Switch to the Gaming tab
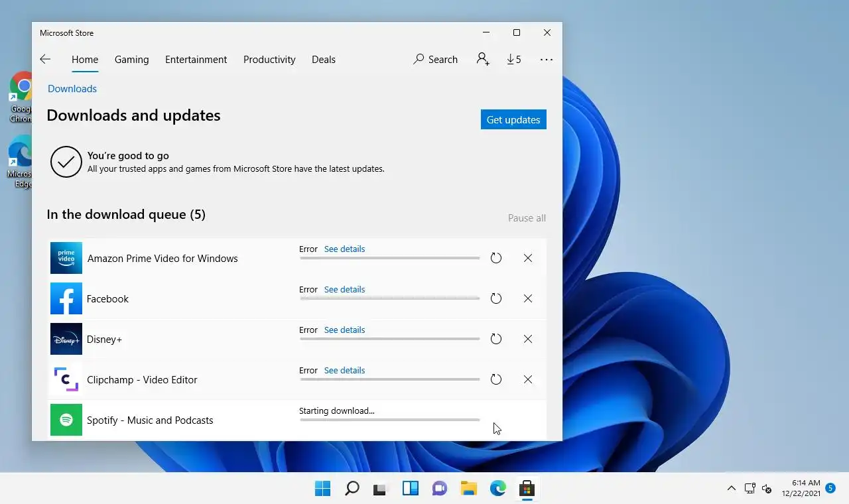 [131, 59]
